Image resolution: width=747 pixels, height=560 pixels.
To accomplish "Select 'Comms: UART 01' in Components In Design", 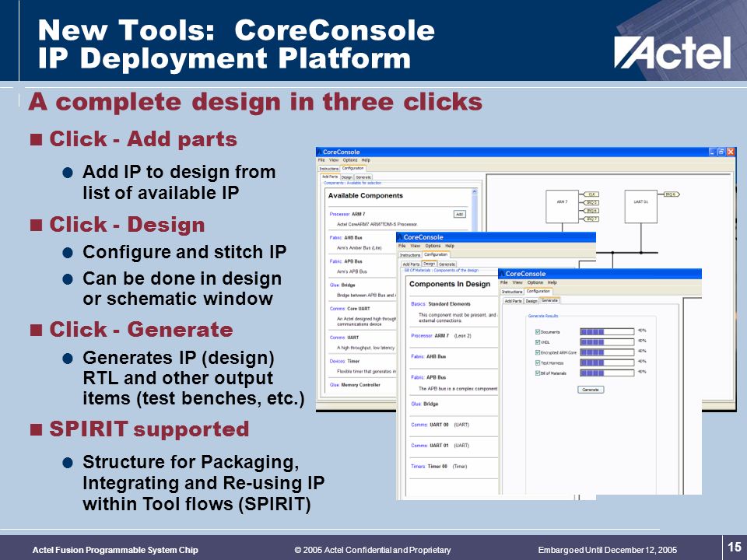I will click(440, 446).
